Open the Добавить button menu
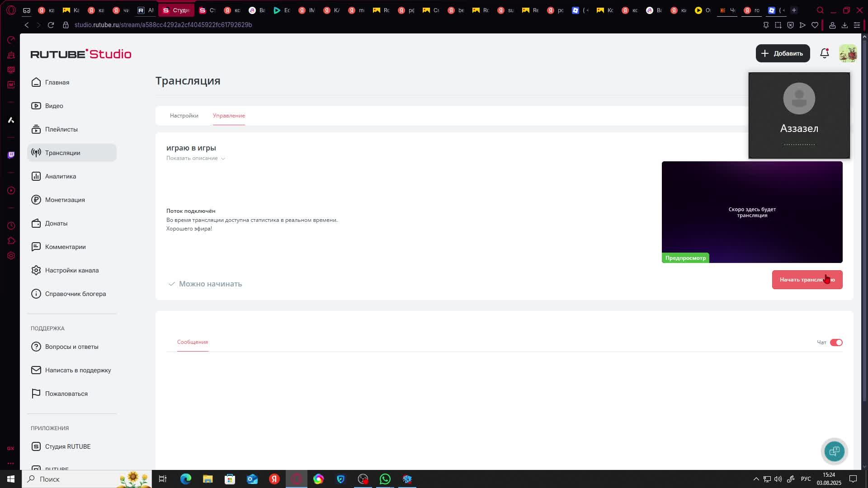Screen dimensions: 868x488 783,53
